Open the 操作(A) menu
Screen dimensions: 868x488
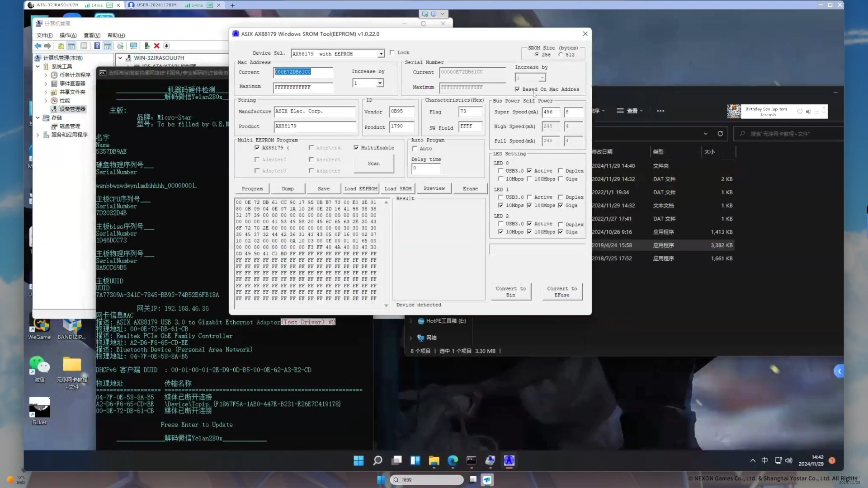(68, 35)
